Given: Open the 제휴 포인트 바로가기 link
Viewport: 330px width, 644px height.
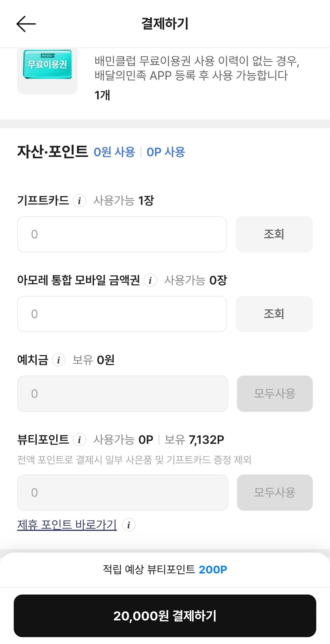Looking at the screenshot, I should 67,525.
